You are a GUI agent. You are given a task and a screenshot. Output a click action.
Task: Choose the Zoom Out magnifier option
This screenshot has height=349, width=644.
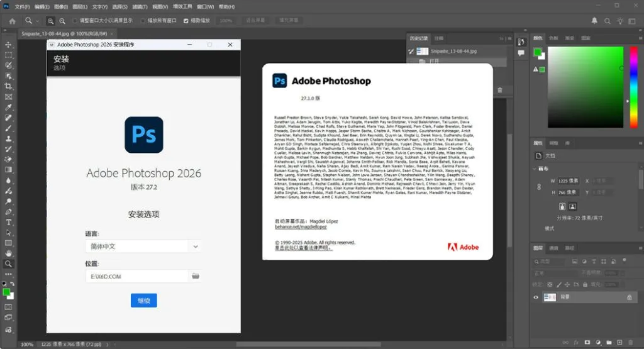click(x=62, y=21)
